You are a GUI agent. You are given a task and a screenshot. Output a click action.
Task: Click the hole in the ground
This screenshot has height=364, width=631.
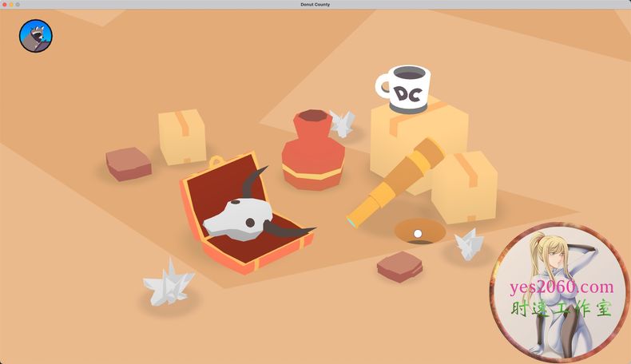[419, 231]
